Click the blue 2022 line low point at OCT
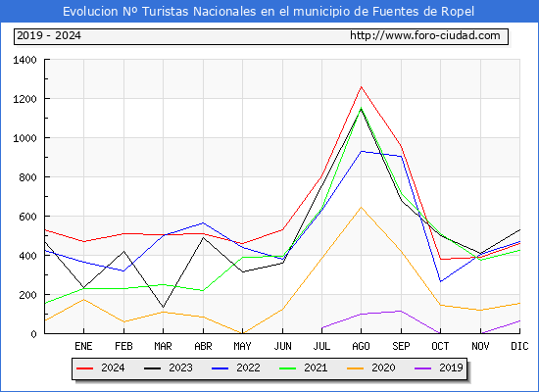Image resolution: width=539 pixels, height=392 pixels. click(440, 281)
